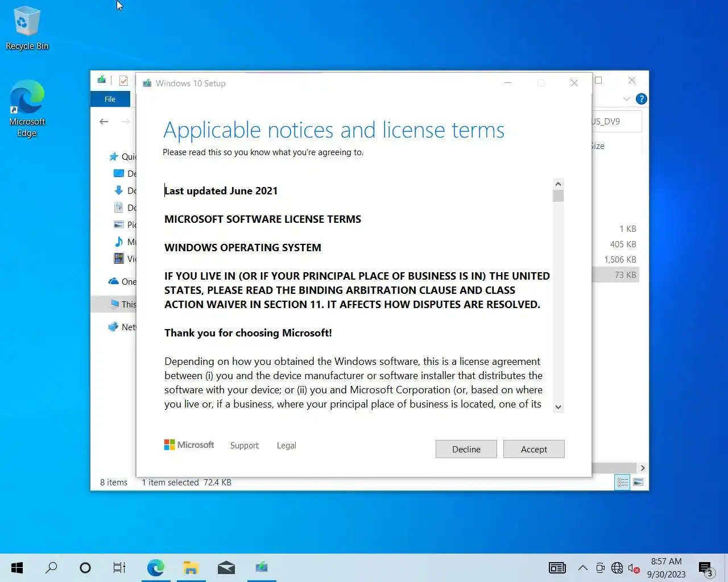Open Cortana from the taskbar
Screen dimensions: 728x582
coord(85,567)
